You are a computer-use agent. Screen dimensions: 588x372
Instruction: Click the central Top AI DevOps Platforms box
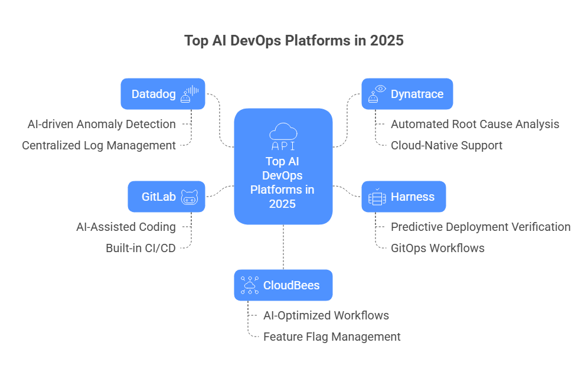283,177
